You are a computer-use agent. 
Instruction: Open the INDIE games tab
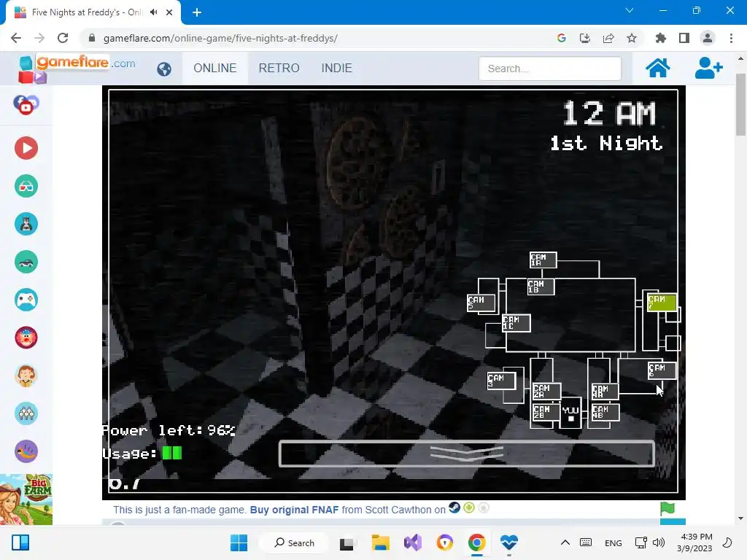tap(337, 68)
